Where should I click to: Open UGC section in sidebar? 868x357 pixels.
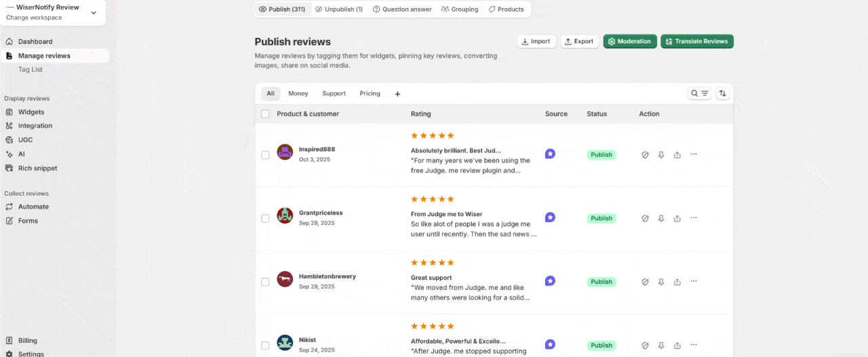(25, 140)
